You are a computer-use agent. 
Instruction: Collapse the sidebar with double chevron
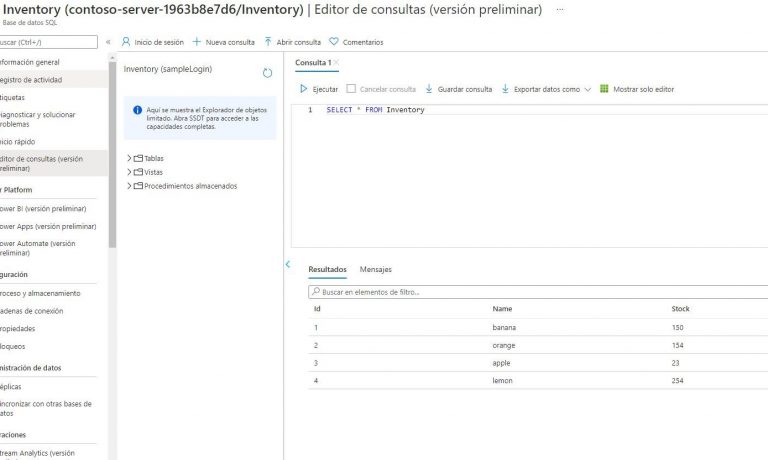pyautogui.click(x=108, y=42)
